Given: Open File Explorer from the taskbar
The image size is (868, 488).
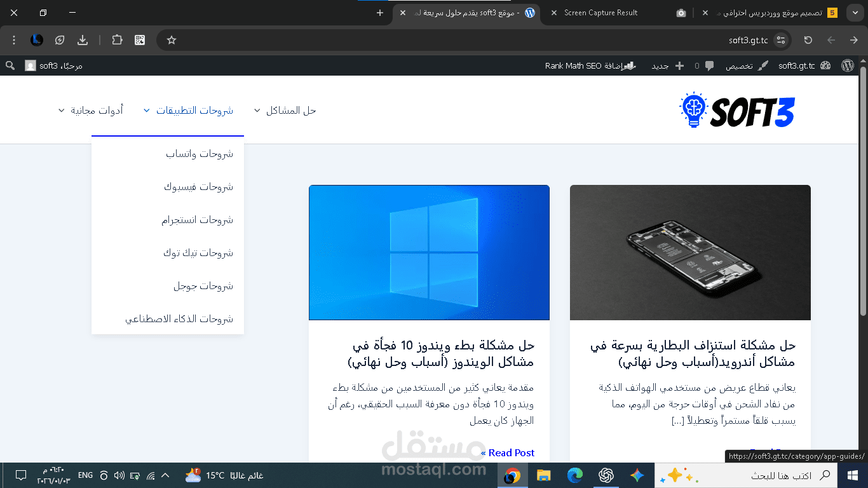Looking at the screenshot, I should 543,475.
